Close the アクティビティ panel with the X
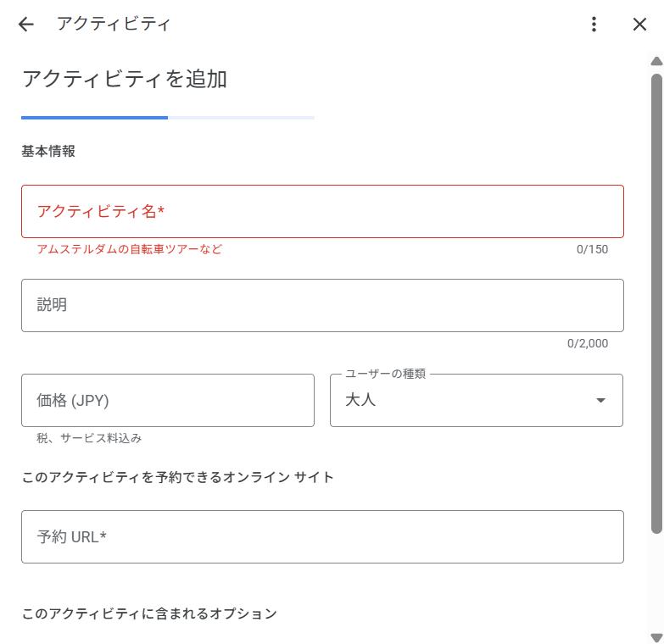Image resolution: width=664 pixels, height=644 pixels. (639, 25)
